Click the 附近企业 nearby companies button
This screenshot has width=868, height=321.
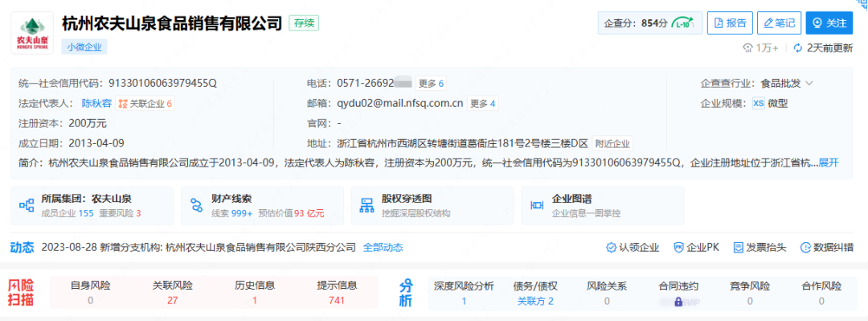point(612,143)
